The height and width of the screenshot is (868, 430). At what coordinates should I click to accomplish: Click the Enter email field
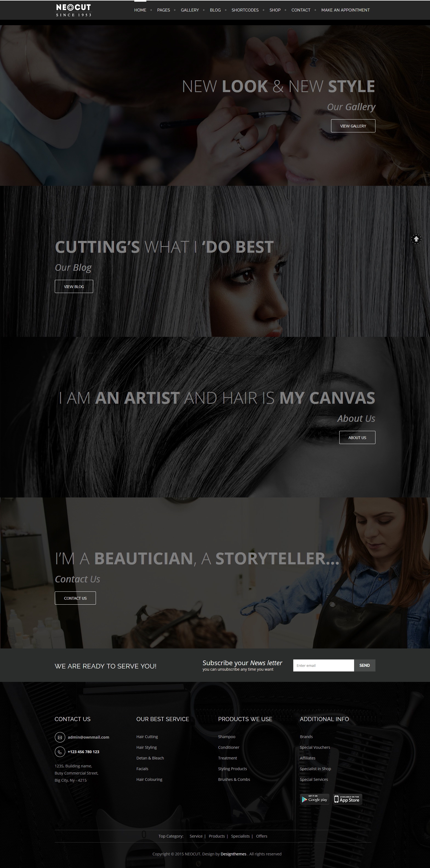[x=323, y=665]
